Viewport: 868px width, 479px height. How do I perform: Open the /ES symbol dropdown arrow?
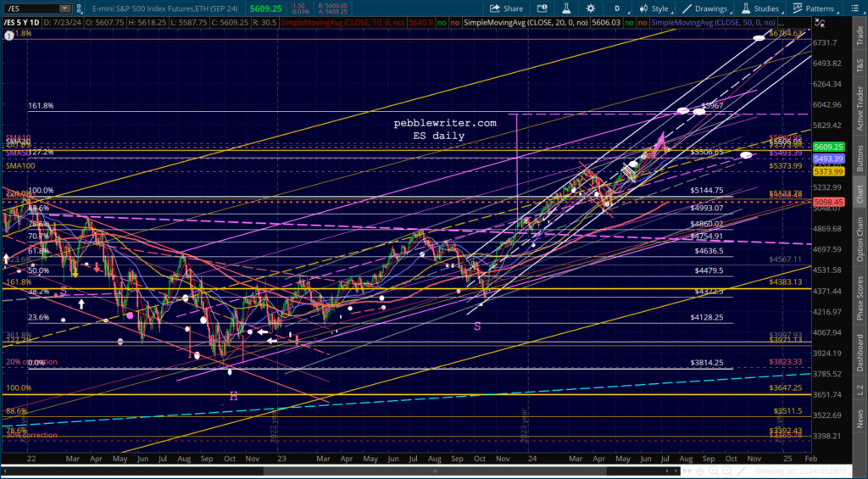pos(64,8)
